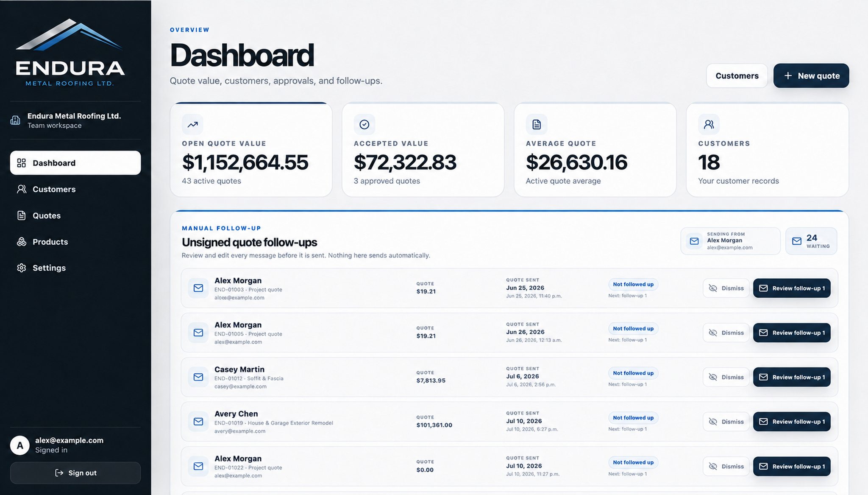Viewport: 868px width, 495px height.
Task: Click the 24 waiting envelope icon
Action: point(797,241)
